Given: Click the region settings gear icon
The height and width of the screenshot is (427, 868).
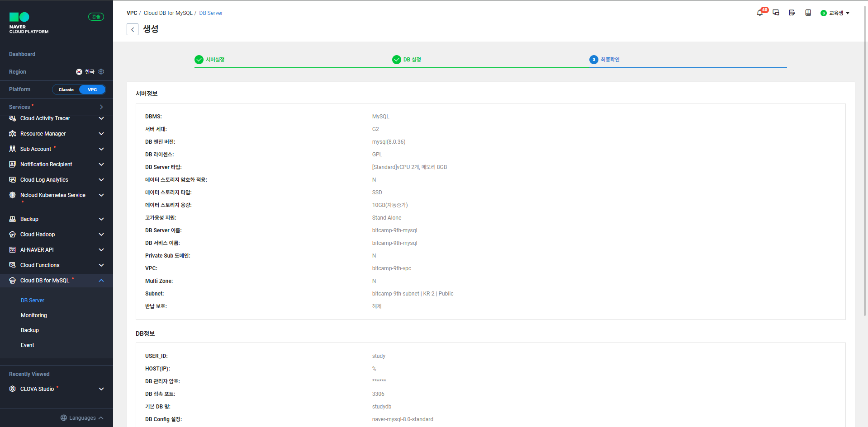Looking at the screenshot, I should (101, 71).
